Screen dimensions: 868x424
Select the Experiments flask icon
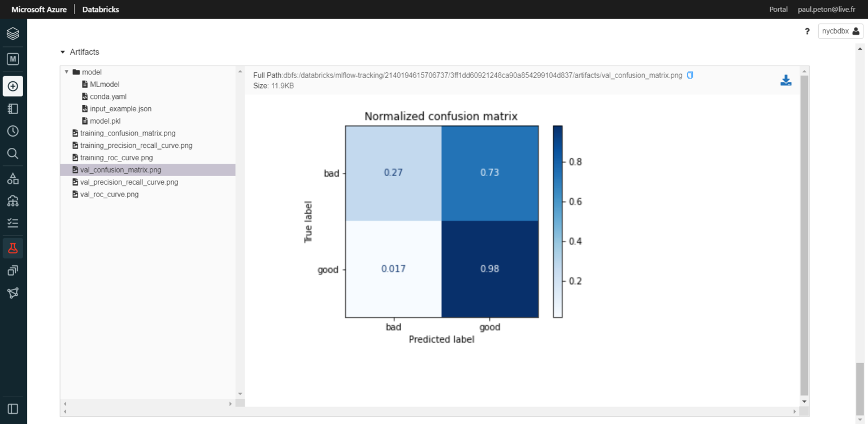12,247
